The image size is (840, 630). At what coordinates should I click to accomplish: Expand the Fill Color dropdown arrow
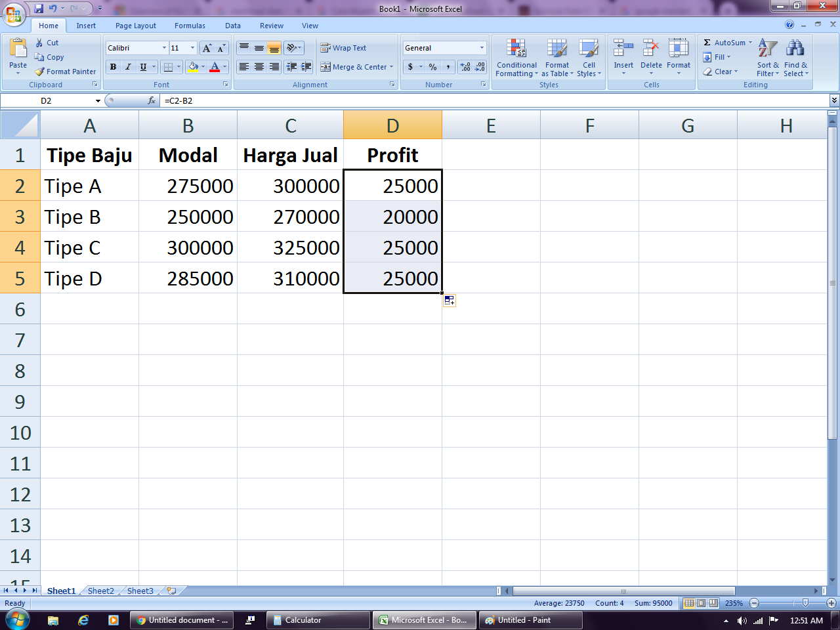click(203, 66)
